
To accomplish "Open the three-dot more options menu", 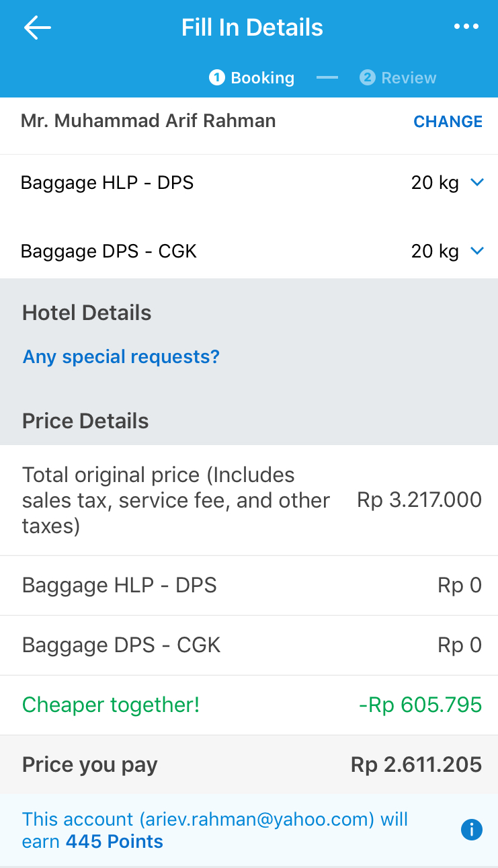I will coord(466,27).
